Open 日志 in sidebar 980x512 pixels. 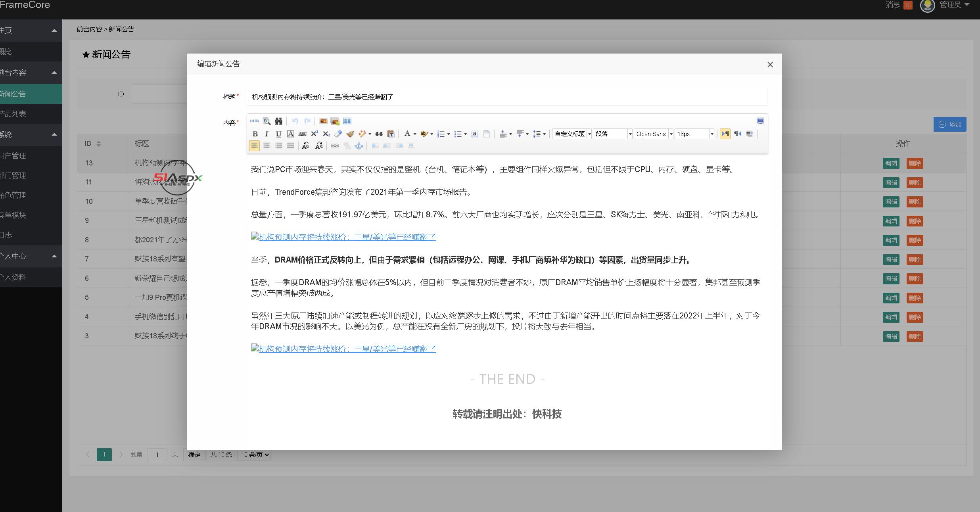click(31, 235)
